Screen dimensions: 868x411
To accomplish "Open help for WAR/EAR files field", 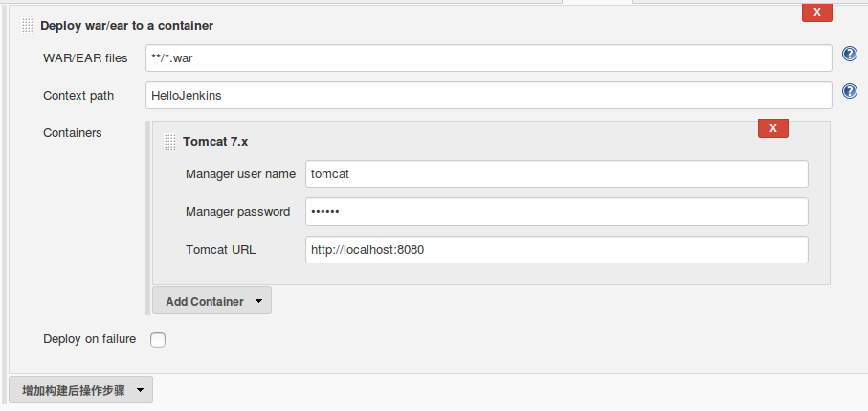I will point(849,55).
